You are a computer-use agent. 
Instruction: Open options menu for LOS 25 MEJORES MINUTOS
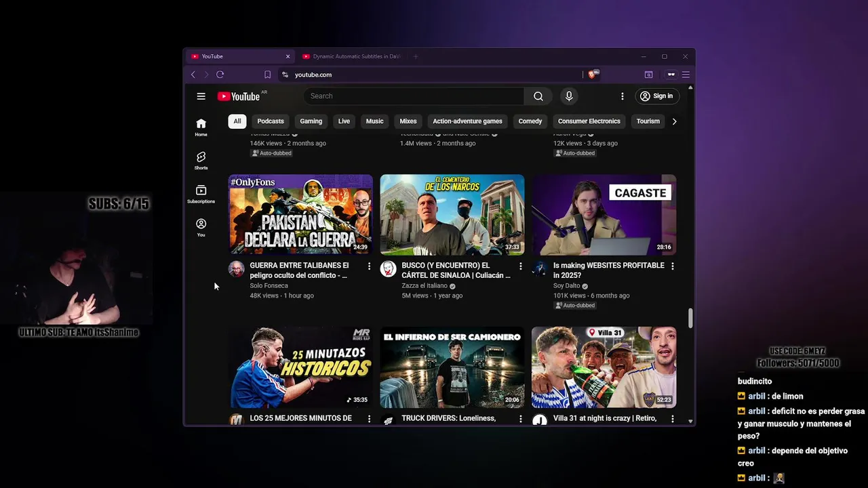pyautogui.click(x=369, y=420)
